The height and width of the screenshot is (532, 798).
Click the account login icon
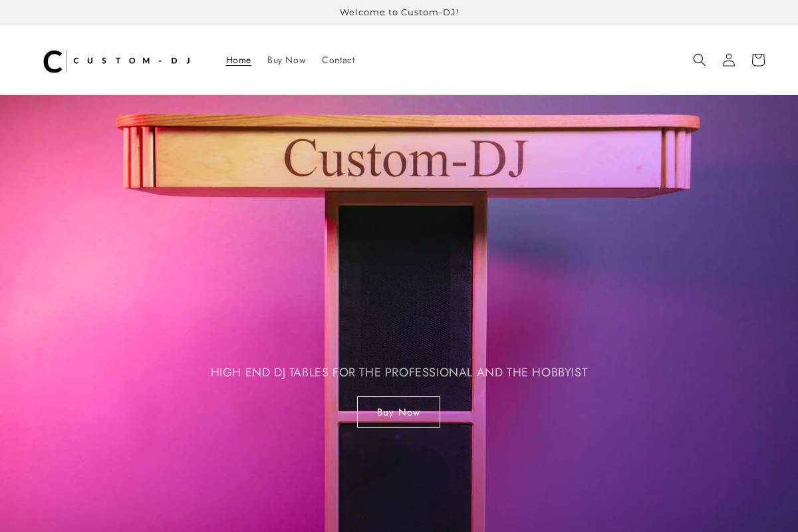[729, 60]
